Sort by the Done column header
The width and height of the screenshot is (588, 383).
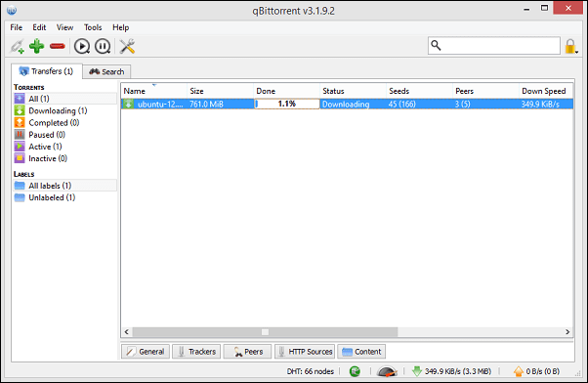point(286,91)
